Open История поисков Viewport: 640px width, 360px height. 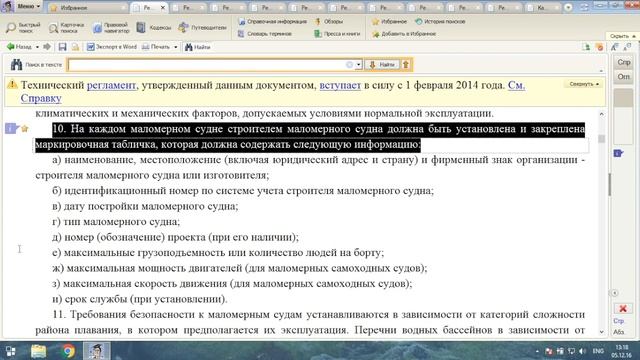click(x=440, y=21)
